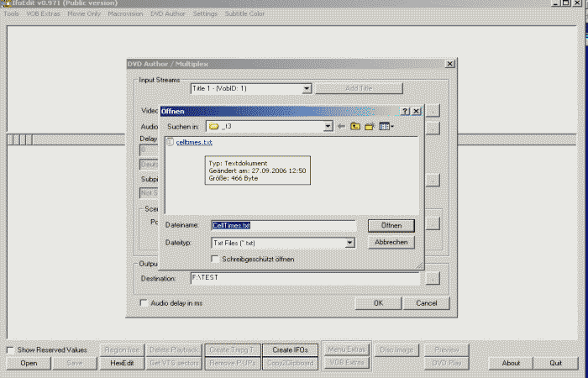Go up one folder level
This screenshot has height=378, width=588.
[x=356, y=127]
